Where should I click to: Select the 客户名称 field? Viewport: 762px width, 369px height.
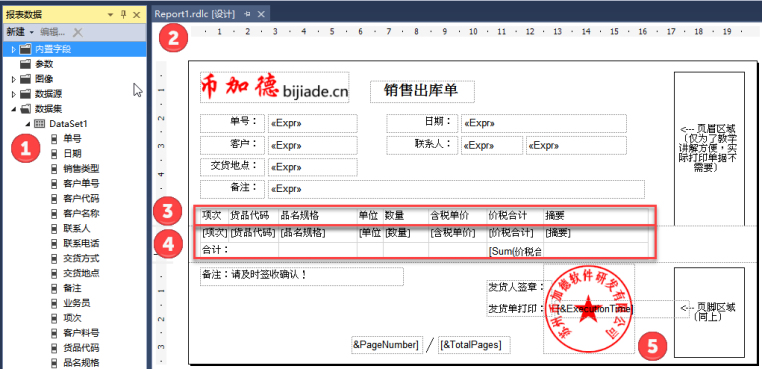tap(81, 213)
